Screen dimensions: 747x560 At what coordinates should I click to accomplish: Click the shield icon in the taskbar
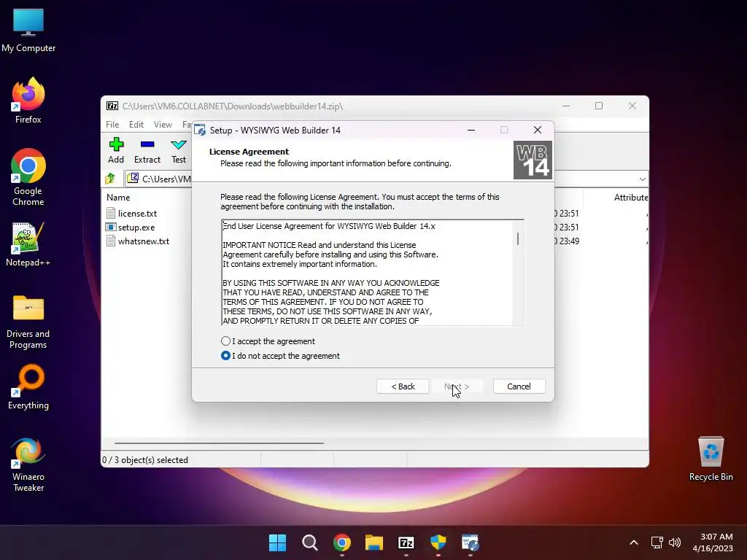[438, 542]
